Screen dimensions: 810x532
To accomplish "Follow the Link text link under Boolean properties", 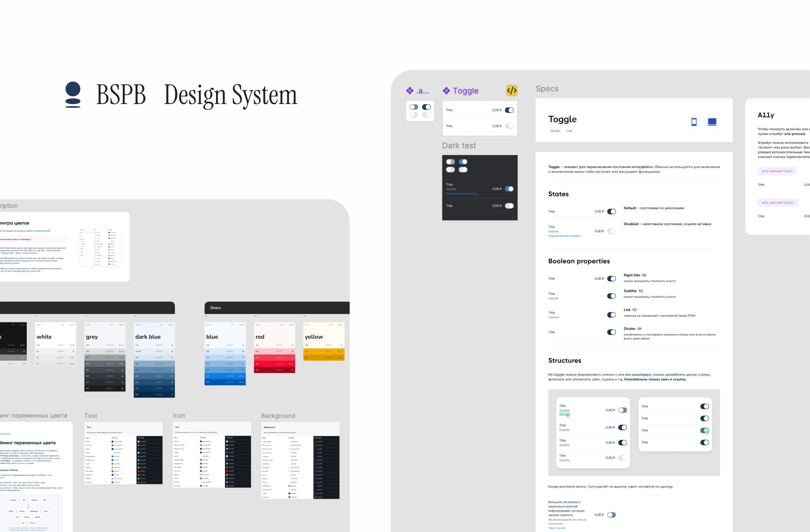I will [554, 317].
